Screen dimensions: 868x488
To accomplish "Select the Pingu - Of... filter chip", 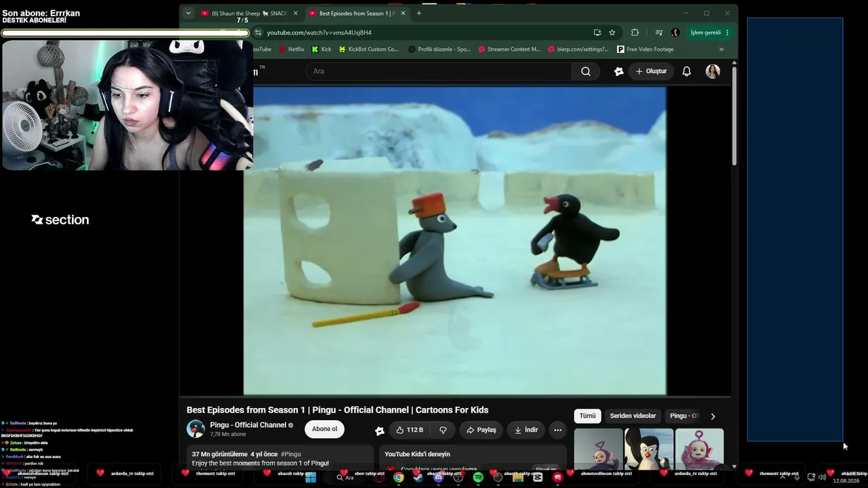I will 684,416.
